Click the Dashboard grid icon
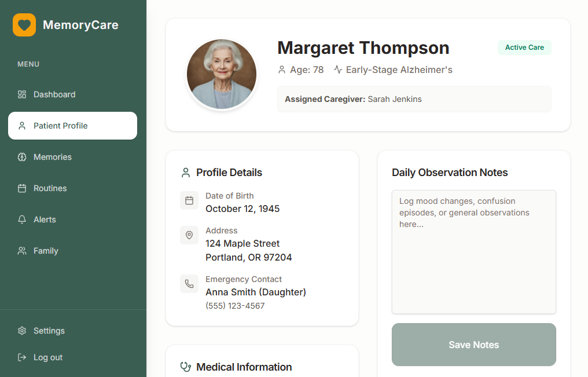This screenshot has height=377, width=588. pyautogui.click(x=22, y=94)
